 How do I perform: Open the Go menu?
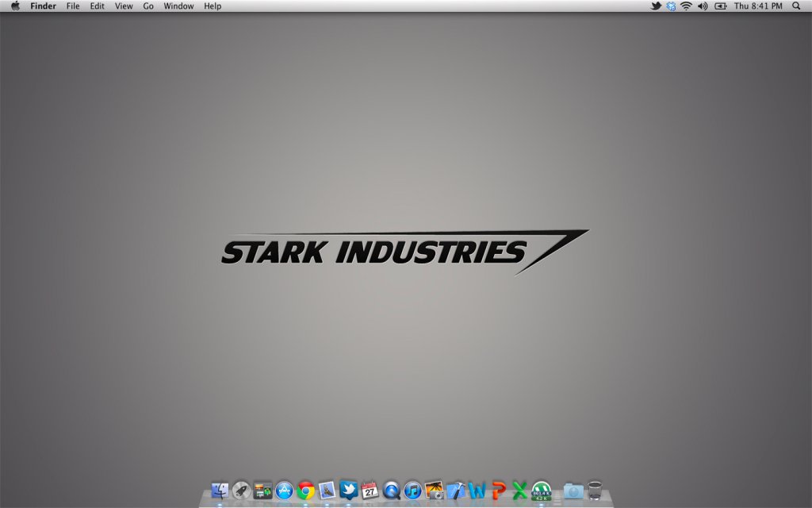tap(148, 6)
